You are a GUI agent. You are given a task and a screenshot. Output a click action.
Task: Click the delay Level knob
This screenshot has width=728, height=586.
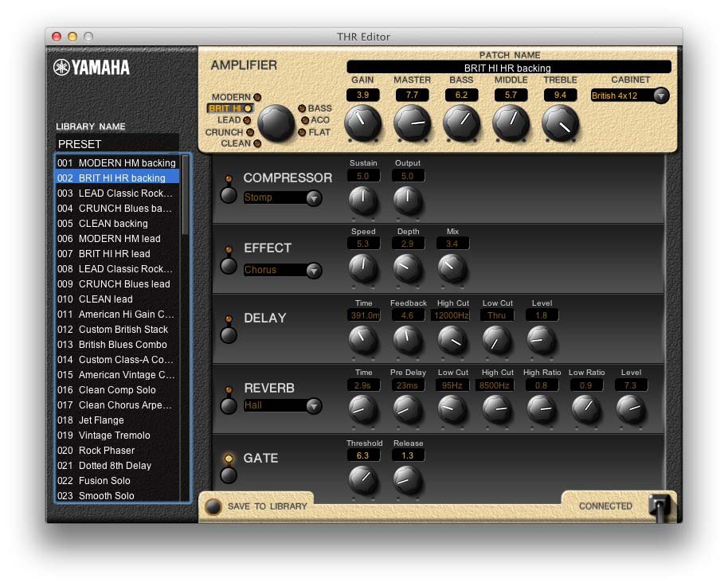[542, 339]
